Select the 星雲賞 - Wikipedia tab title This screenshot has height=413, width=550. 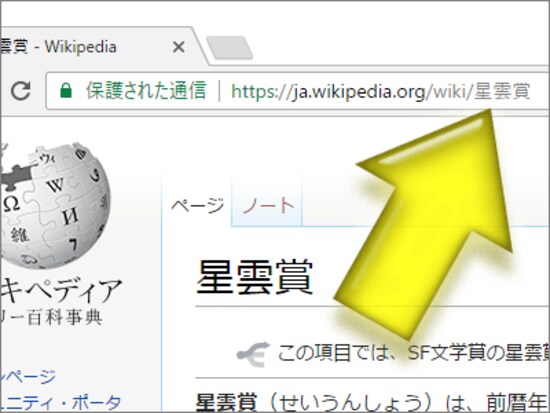[58, 47]
